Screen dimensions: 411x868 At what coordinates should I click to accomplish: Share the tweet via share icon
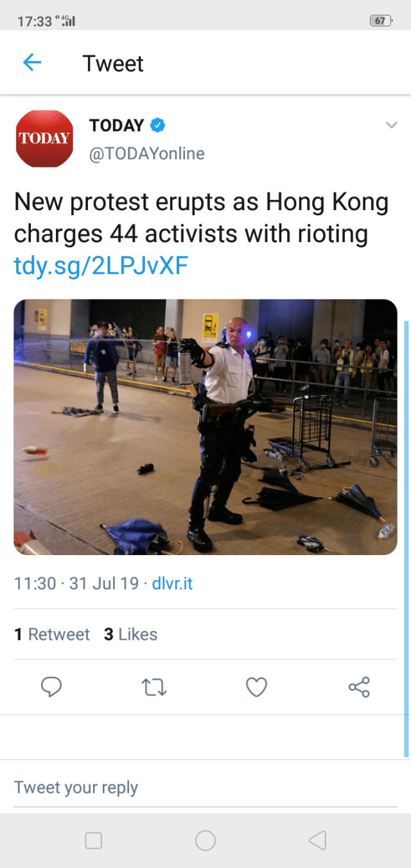(x=359, y=687)
